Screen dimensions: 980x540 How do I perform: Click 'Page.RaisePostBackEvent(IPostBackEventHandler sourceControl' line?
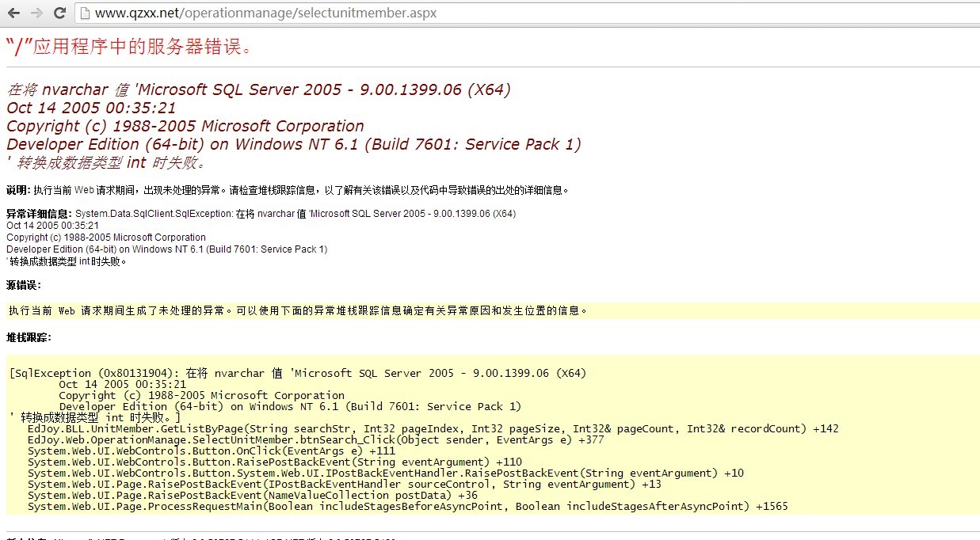(x=344, y=484)
